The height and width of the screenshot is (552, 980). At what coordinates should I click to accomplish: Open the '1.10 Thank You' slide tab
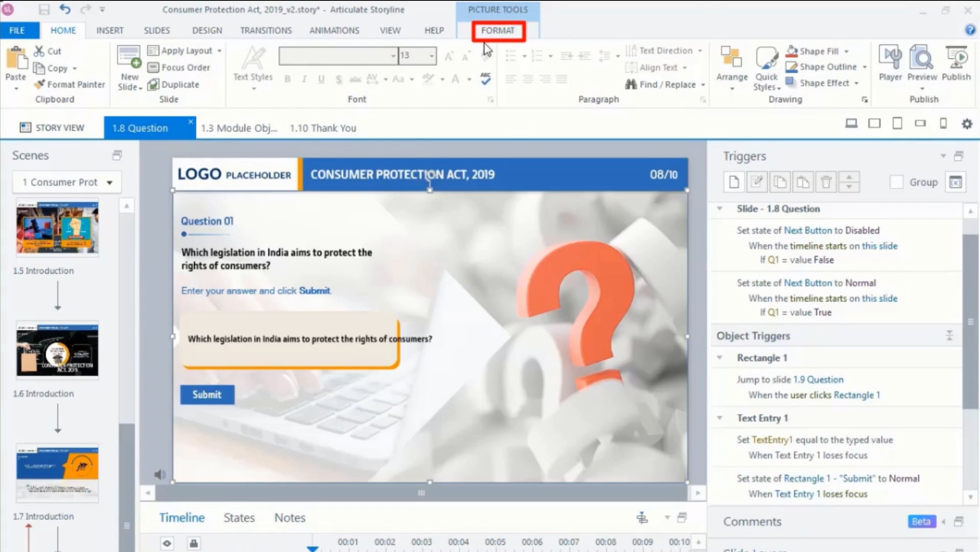pyautogui.click(x=323, y=128)
